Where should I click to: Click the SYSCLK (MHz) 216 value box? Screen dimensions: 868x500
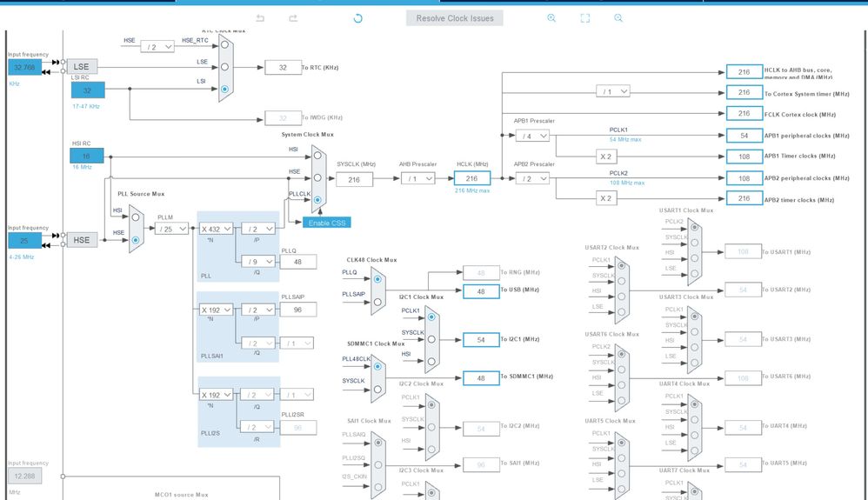tap(354, 179)
